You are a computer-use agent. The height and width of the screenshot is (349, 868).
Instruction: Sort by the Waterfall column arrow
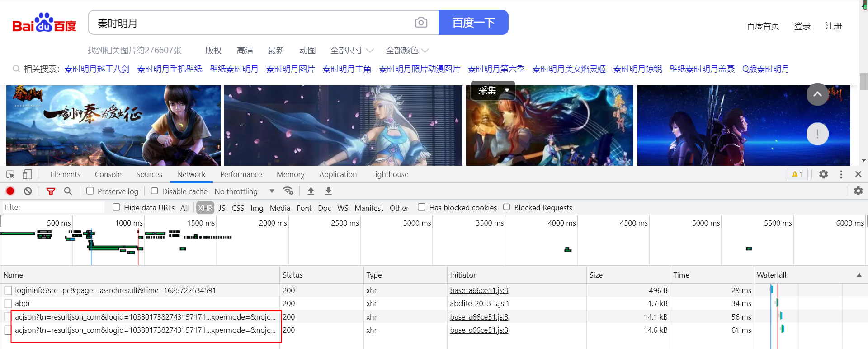click(x=859, y=275)
